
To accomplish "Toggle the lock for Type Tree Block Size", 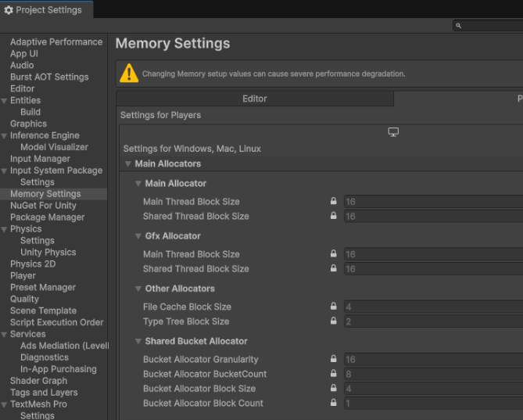I will [x=334, y=321].
